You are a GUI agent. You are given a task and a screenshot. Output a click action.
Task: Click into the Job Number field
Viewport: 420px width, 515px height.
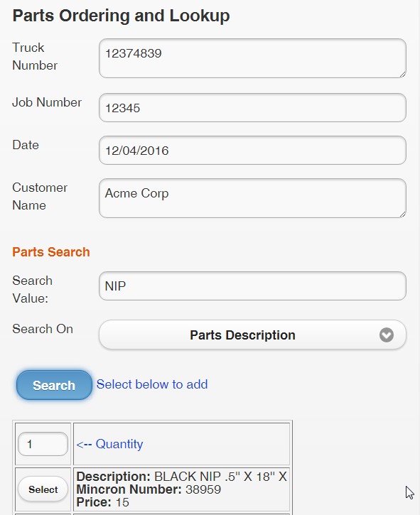click(x=252, y=108)
